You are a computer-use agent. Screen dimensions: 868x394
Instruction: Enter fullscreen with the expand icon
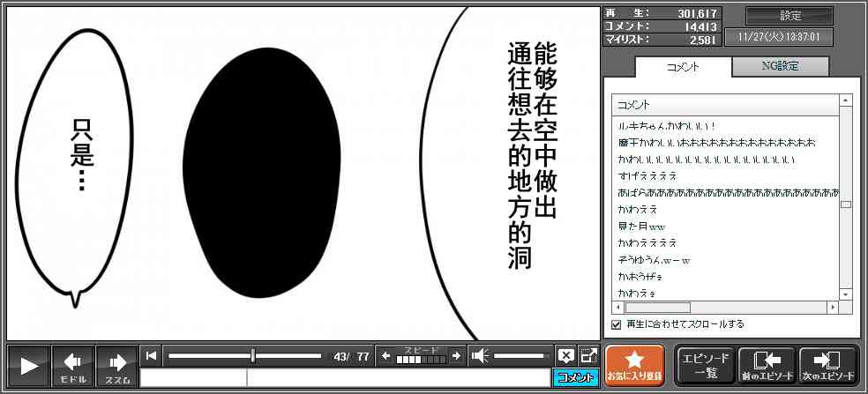(x=587, y=356)
